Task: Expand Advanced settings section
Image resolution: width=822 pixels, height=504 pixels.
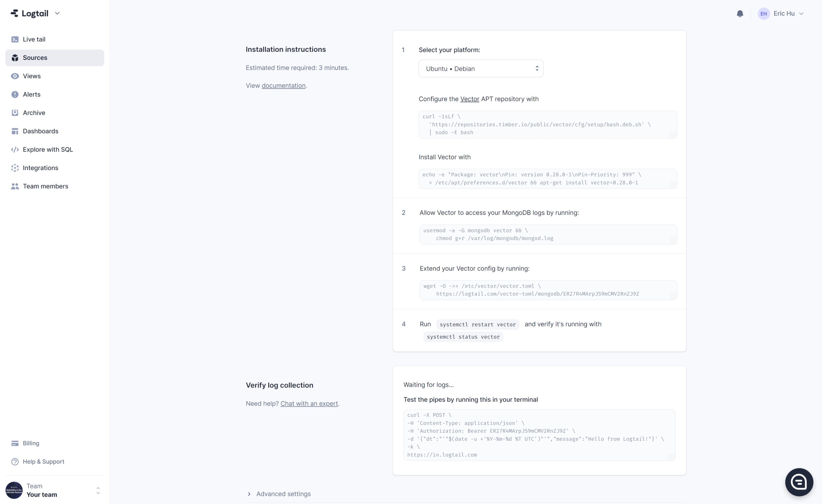Action: 279,494
